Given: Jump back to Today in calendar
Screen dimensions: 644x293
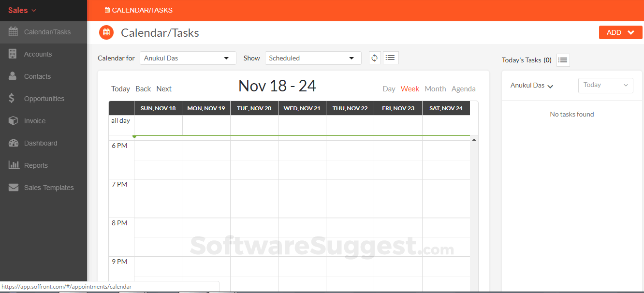Looking at the screenshot, I should (x=120, y=89).
